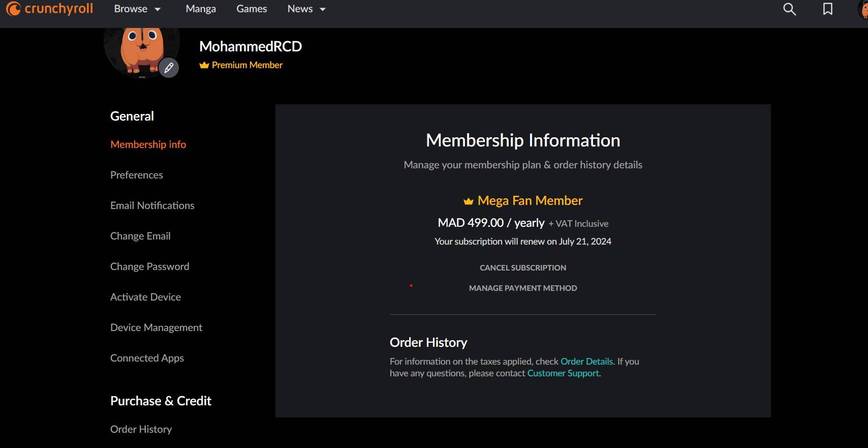Select Connected Apps in sidebar
The image size is (868, 448).
(x=147, y=358)
